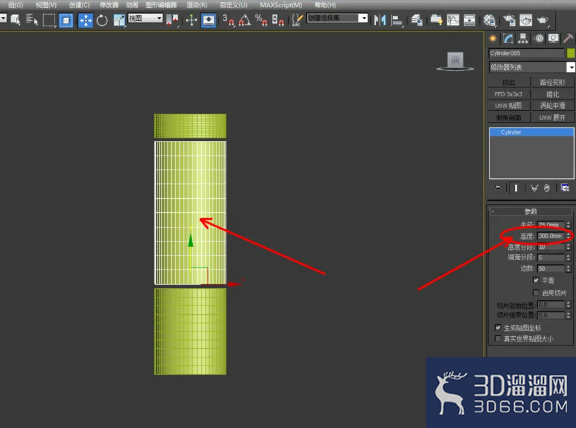
Task: Switch to the Utilities hammer tab
Action: [x=568, y=39]
